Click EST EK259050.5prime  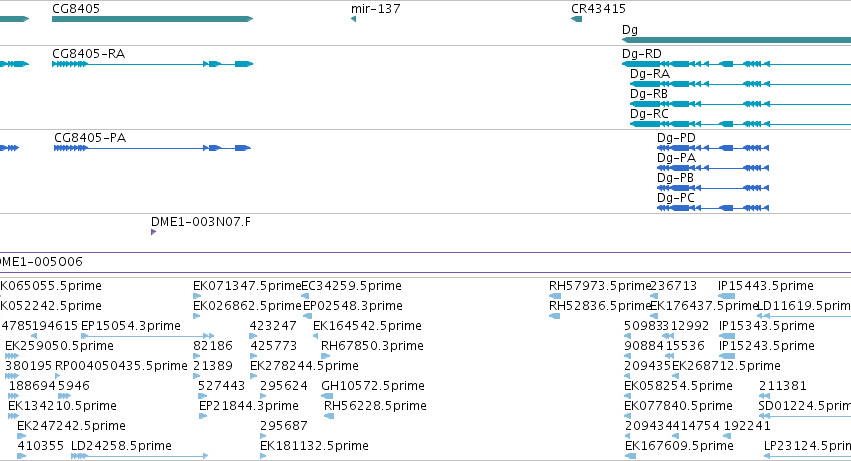click(x=59, y=346)
